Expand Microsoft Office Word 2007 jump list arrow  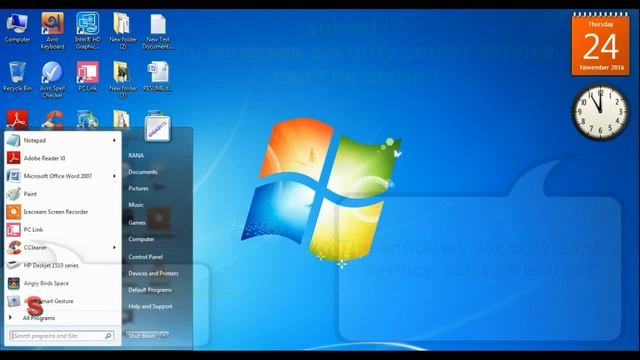tap(114, 176)
